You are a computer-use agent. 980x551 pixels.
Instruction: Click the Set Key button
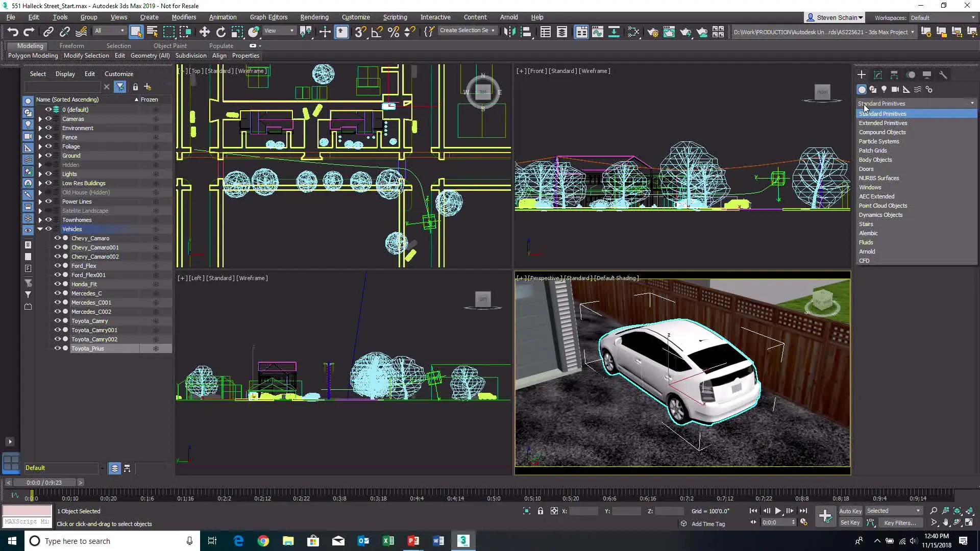(850, 522)
